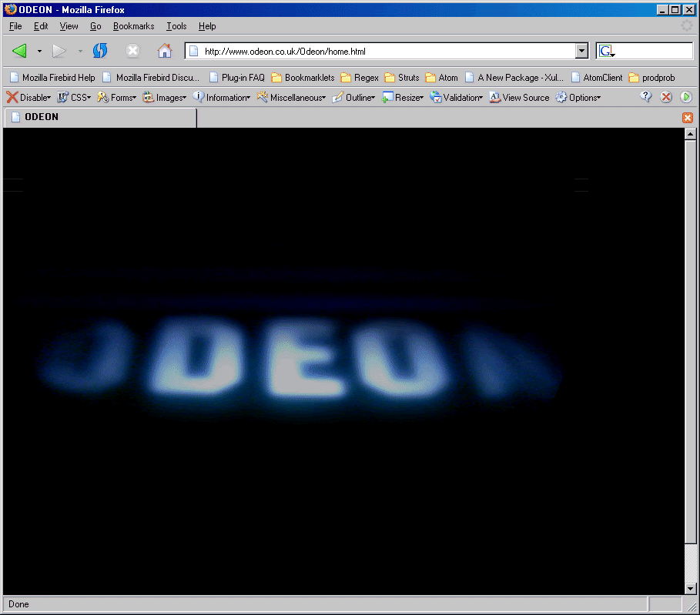Image resolution: width=700 pixels, height=615 pixels.
Task: Open the Back button history dropdown arrow
Action: pyautogui.click(x=39, y=51)
